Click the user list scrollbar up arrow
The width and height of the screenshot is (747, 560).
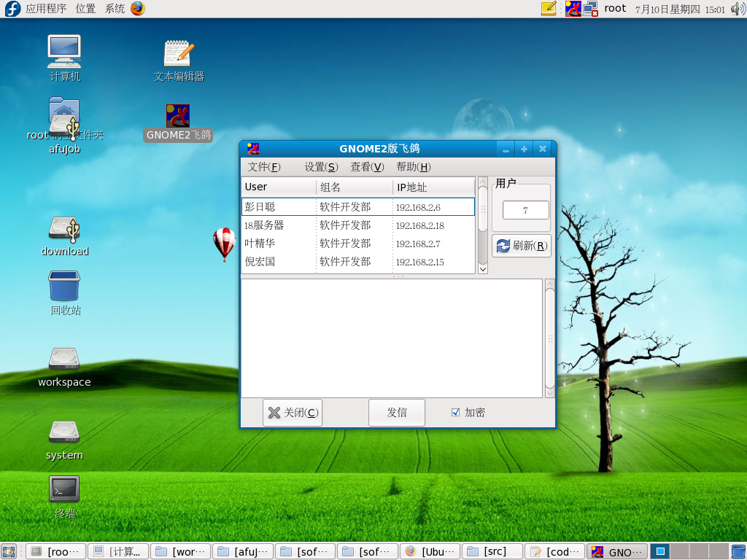click(483, 182)
